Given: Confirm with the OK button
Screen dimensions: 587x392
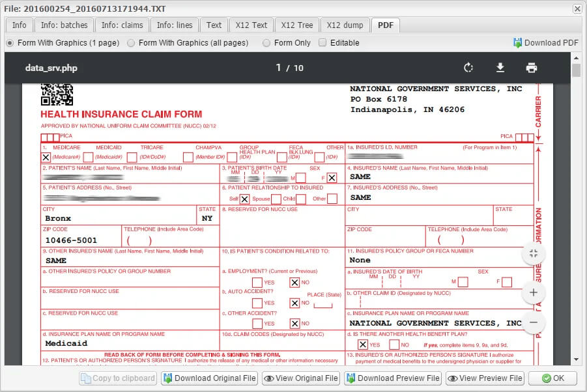Looking at the screenshot, I should (552, 378).
